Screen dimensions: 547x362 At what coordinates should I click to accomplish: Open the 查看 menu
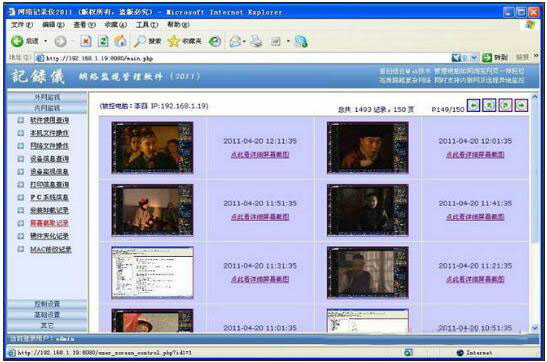pos(84,25)
